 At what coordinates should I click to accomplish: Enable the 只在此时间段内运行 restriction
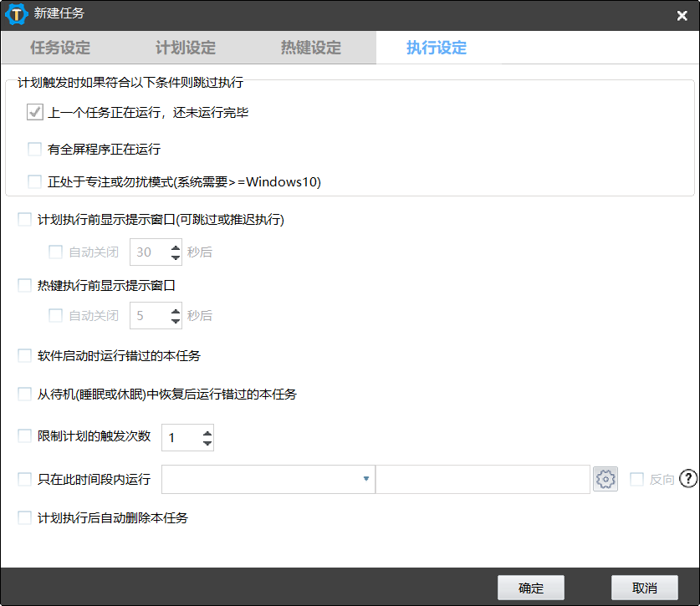[x=23, y=478]
